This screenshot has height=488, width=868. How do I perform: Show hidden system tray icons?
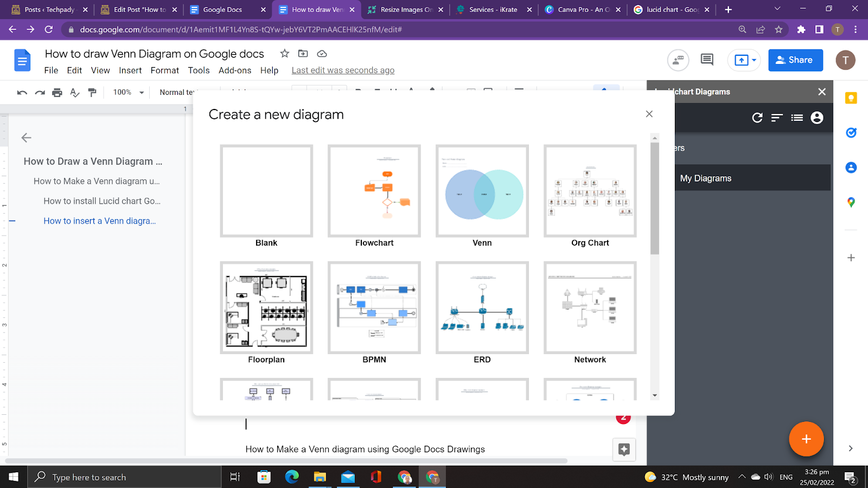pos(742,477)
